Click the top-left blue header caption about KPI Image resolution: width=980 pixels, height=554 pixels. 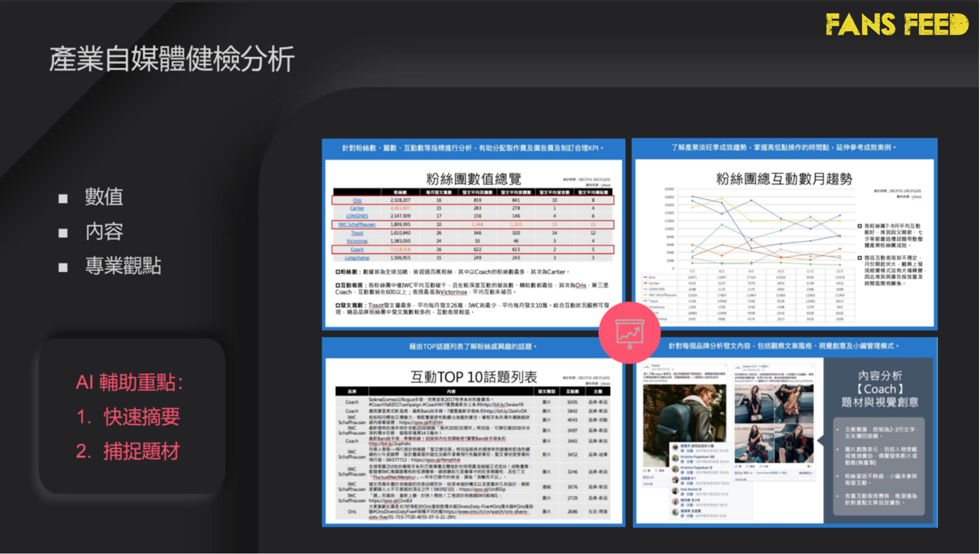473,148
